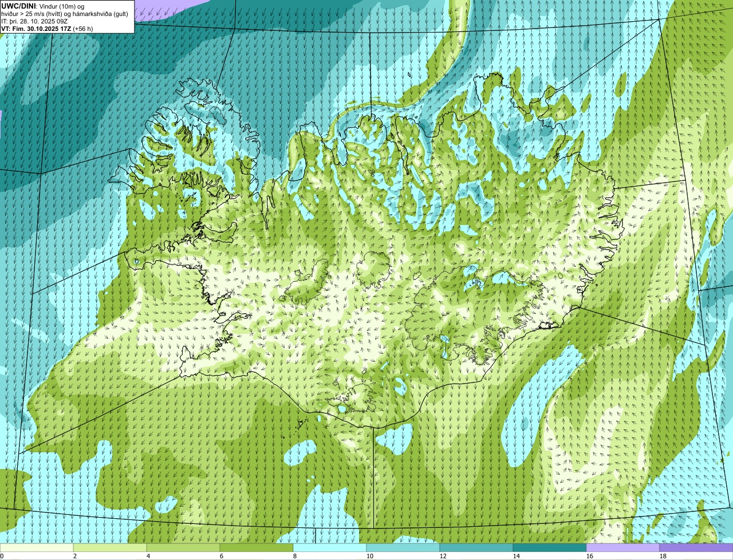The image size is (733, 560).
Task: Click the "hviður > 25 m/s (hvítt)" description line
Action: click(64, 13)
